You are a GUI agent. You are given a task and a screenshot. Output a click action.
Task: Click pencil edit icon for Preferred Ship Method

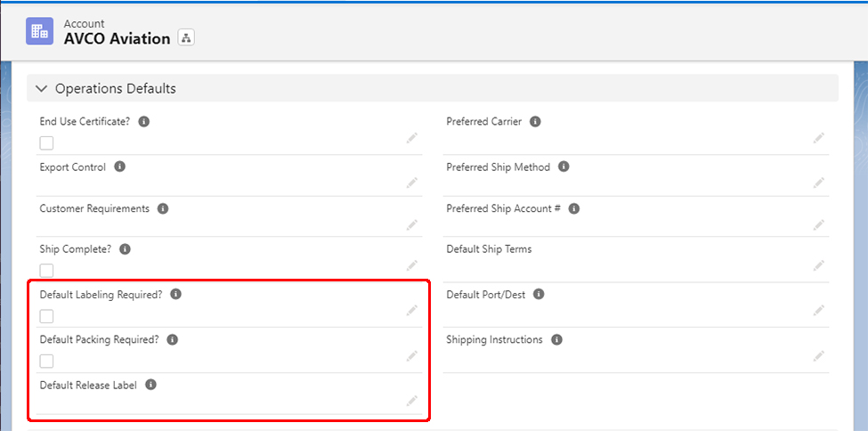click(x=818, y=182)
